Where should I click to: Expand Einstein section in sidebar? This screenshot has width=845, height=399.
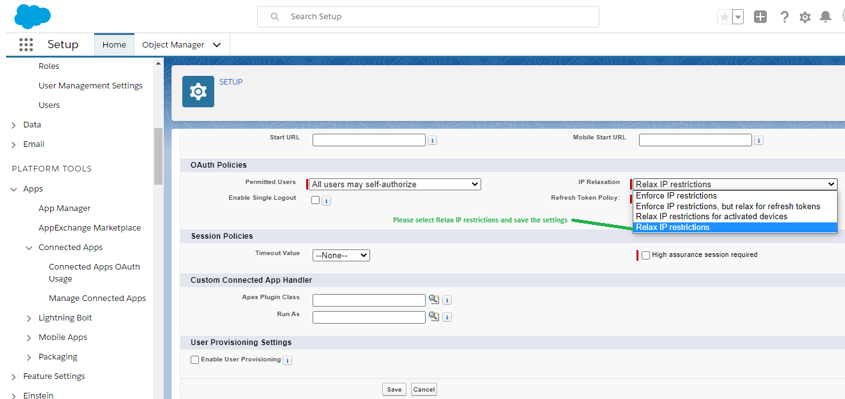tap(13, 396)
